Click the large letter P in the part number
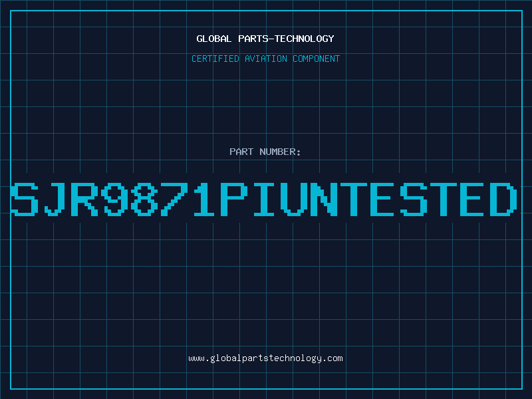The image size is (532, 399). point(234,199)
